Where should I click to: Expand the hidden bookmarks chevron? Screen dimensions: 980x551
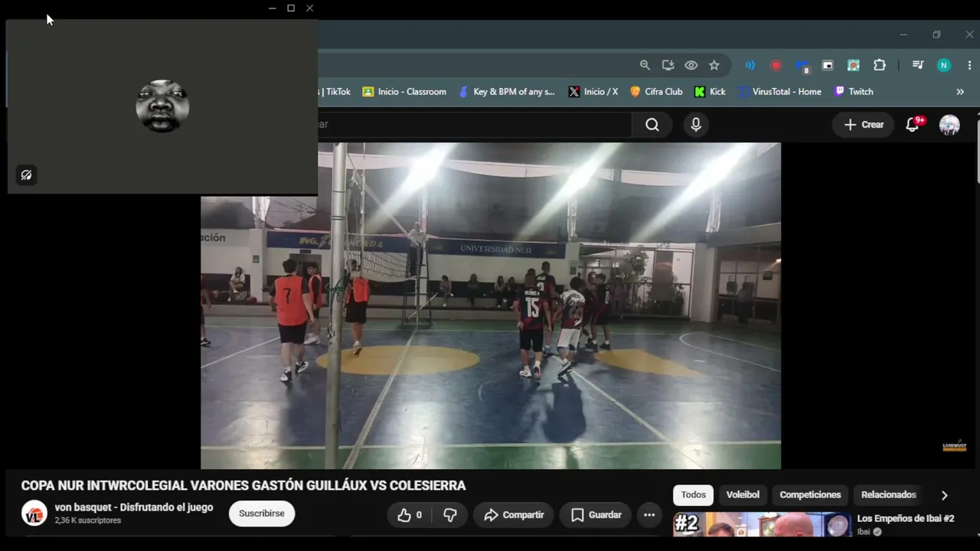(960, 92)
